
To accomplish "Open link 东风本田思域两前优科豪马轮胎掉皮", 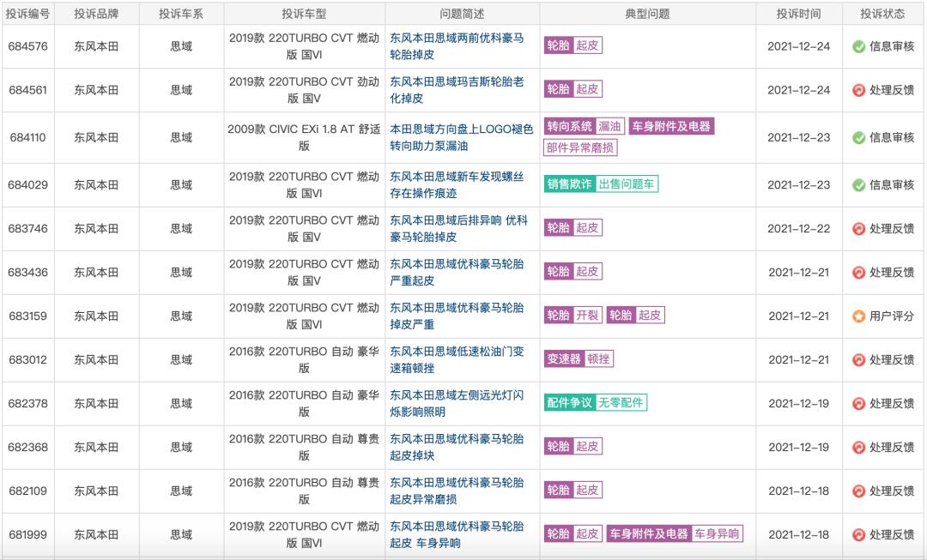I will point(457,46).
